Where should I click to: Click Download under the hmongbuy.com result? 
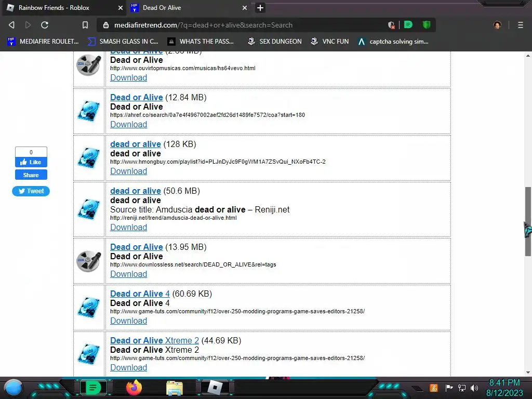coord(129,171)
